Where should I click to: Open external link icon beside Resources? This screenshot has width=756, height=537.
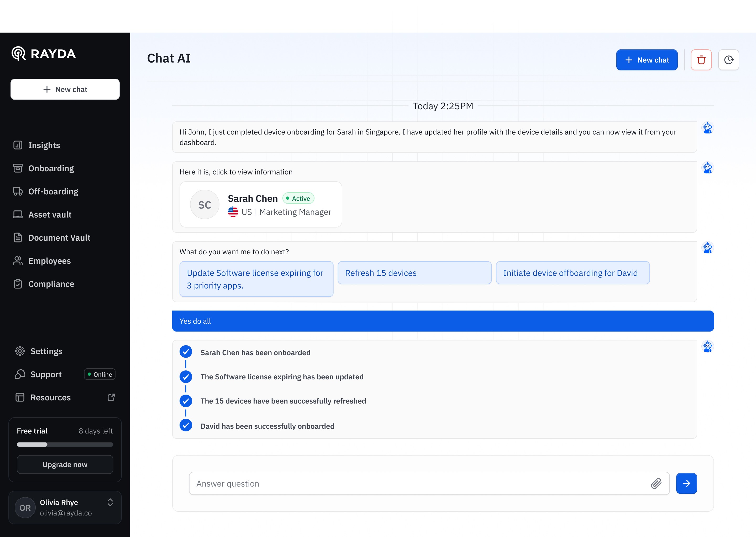point(111,397)
